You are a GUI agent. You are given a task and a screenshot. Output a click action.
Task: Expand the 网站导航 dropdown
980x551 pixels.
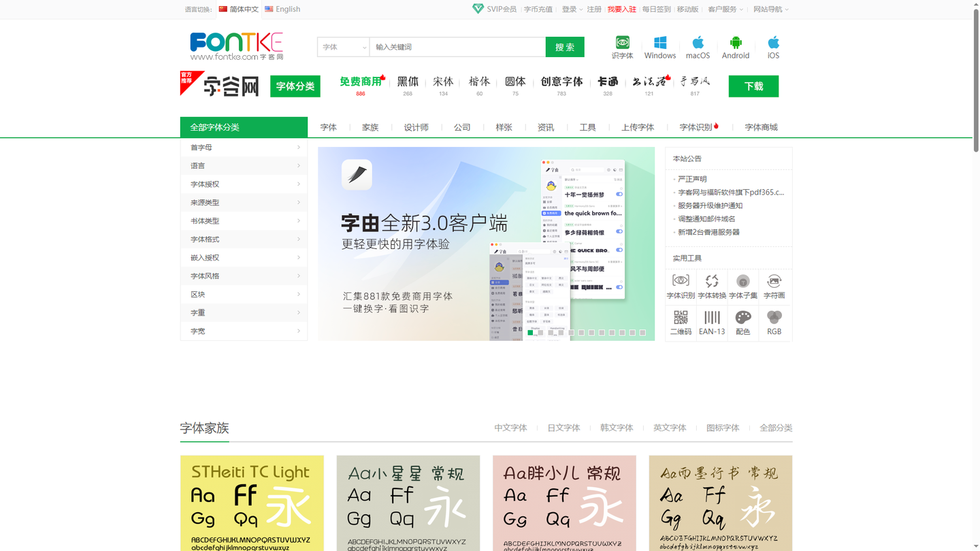pyautogui.click(x=771, y=9)
